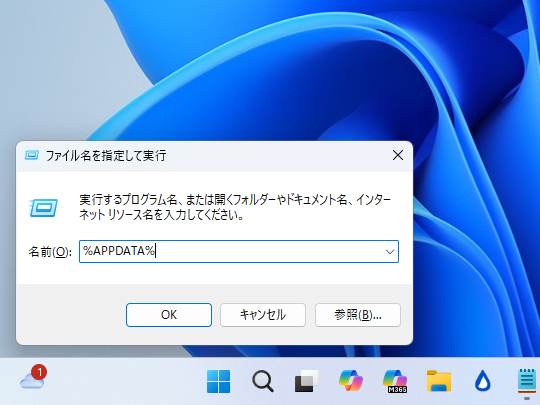Viewport: 540px width, 405px height.
Task: Click inside the %APPDATA% text field
Action: (231, 251)
